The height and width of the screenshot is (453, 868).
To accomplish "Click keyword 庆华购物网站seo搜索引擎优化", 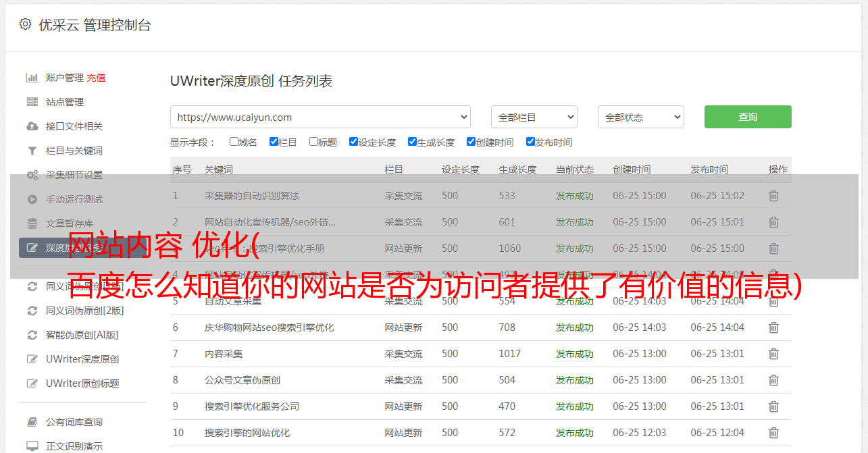I will tap(270, 327).
